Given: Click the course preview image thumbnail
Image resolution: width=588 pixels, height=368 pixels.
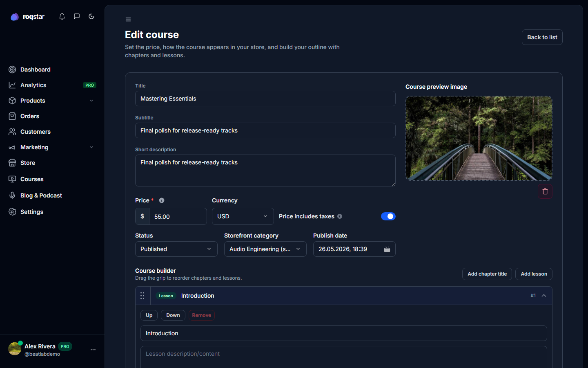Looking at the screenshot, I should (479, 138).
